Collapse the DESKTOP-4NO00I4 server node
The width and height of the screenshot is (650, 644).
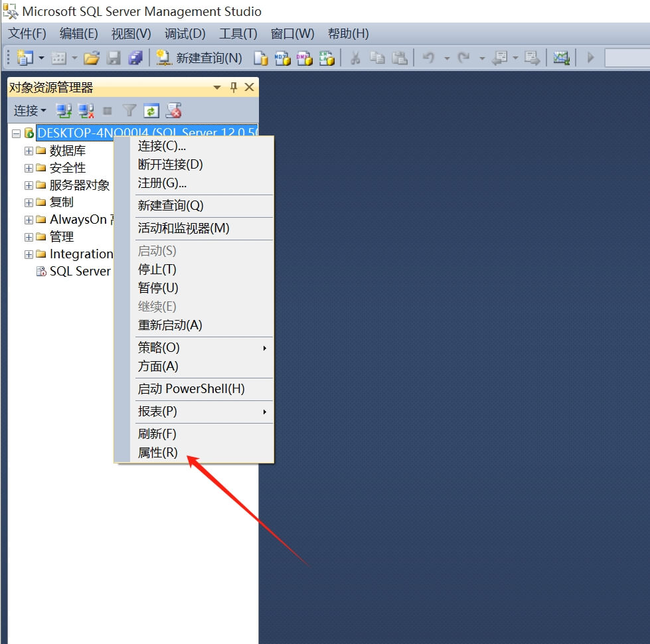tap(17, 133)
